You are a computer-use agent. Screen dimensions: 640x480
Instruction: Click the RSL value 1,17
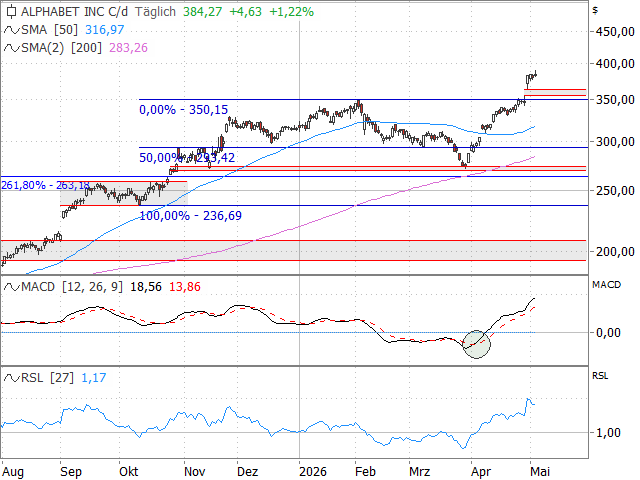click(94, 378)
